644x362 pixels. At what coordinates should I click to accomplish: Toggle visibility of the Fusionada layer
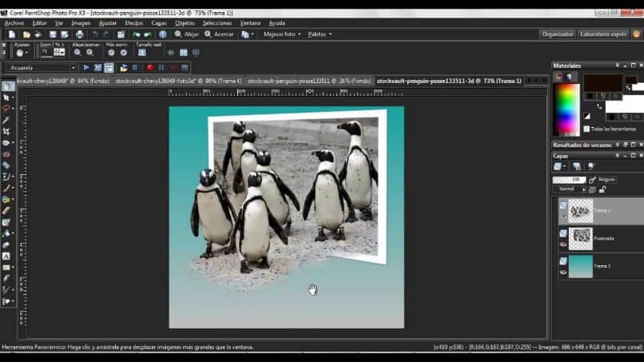click(563, 245)
